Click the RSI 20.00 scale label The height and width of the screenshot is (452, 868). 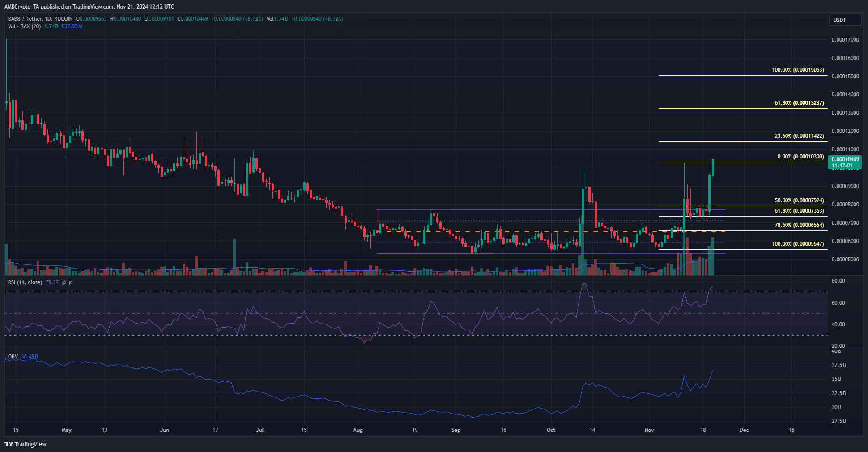[838, 346]
